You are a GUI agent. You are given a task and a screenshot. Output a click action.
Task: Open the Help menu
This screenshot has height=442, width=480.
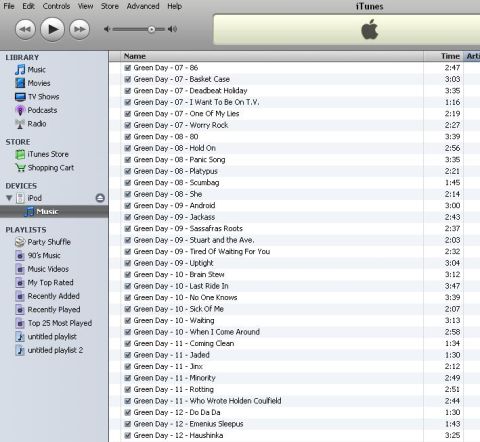coord(175,6)
